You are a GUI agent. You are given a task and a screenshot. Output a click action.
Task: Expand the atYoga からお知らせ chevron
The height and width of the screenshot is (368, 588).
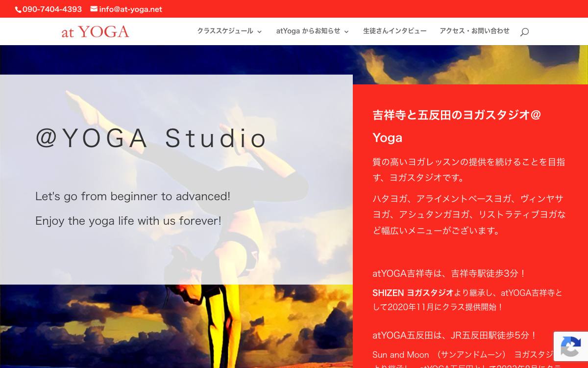coord(346,31)
